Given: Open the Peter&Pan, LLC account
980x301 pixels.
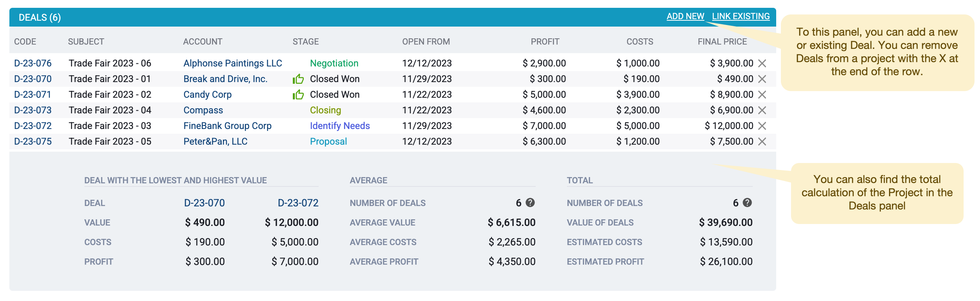Looking at the screenshot, I should 216,142.
